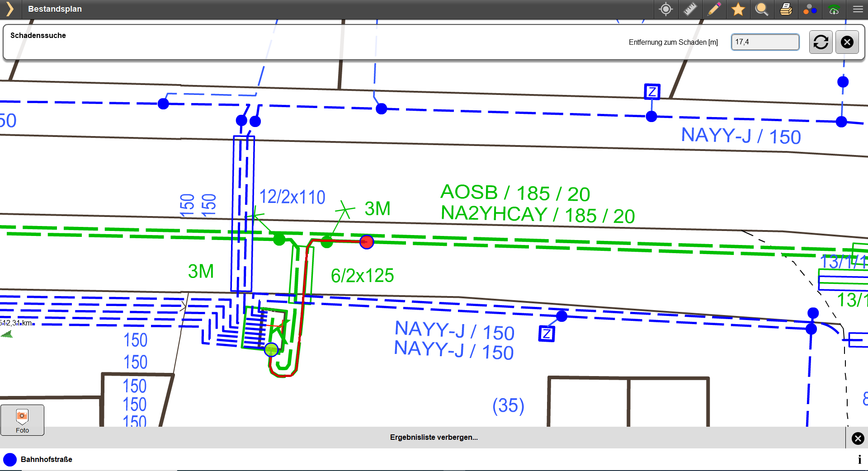Close the Schadenssuche panel
868x471 pixels.
(x=847, y=42)
